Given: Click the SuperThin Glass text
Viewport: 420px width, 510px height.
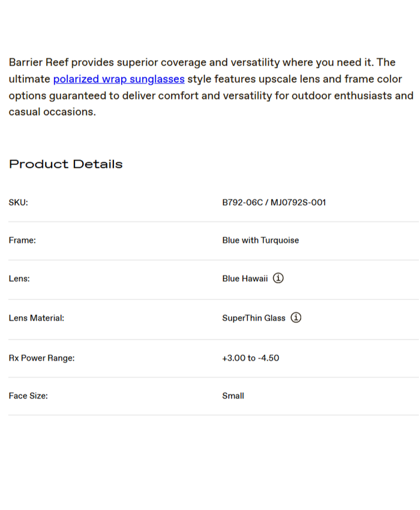Looking at the screenshot, I should point(254,318).
